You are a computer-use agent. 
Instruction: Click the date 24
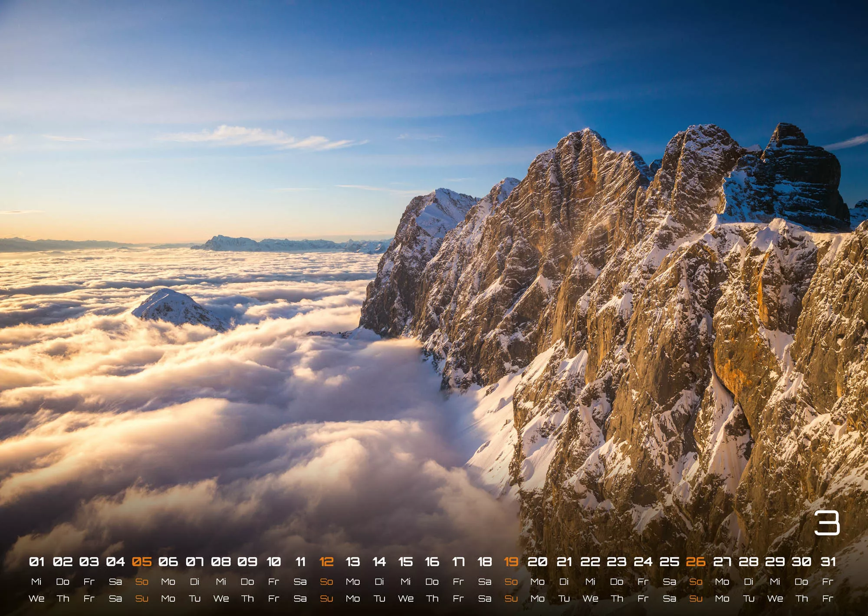click(643, 562)
